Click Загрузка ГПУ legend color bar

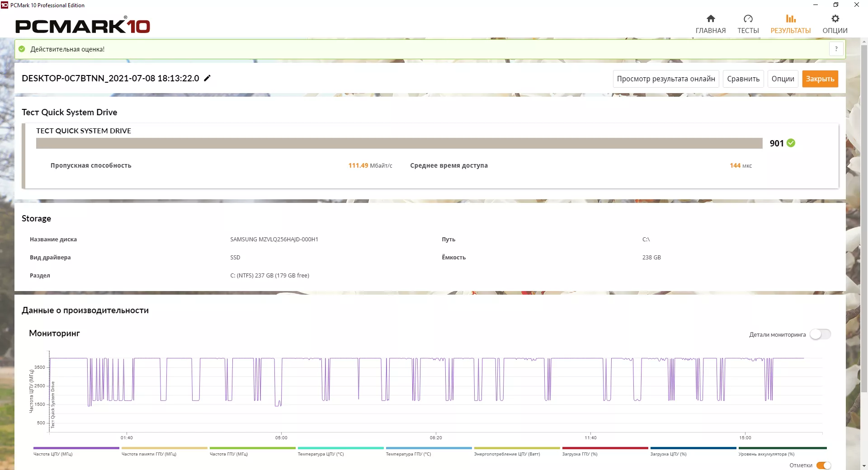click(x=605, y=448)
